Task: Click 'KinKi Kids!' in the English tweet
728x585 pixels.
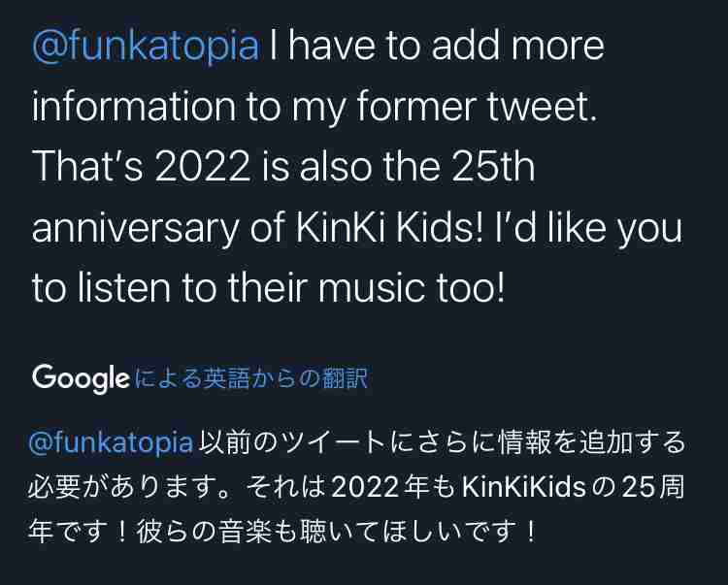Action: click(x=389, y=227)
